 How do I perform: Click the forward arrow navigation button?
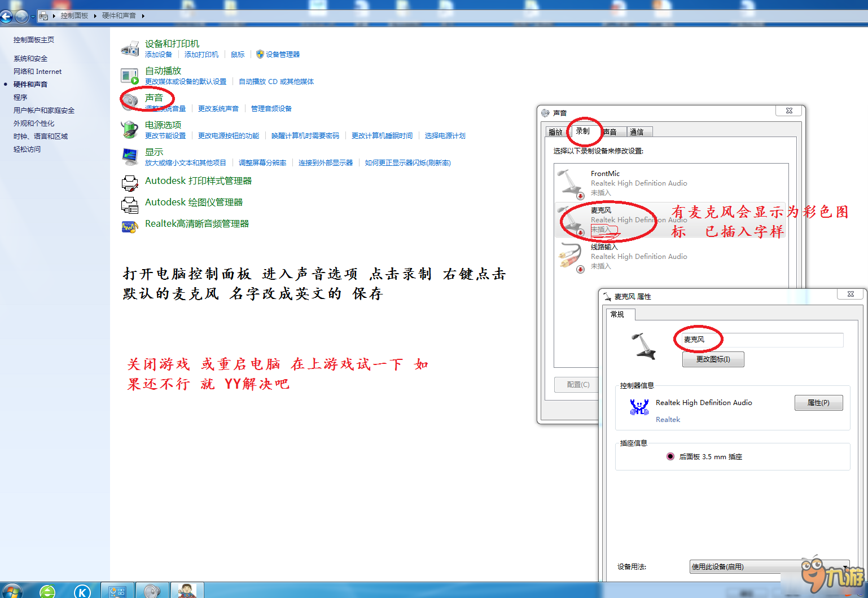click(21, 16)
